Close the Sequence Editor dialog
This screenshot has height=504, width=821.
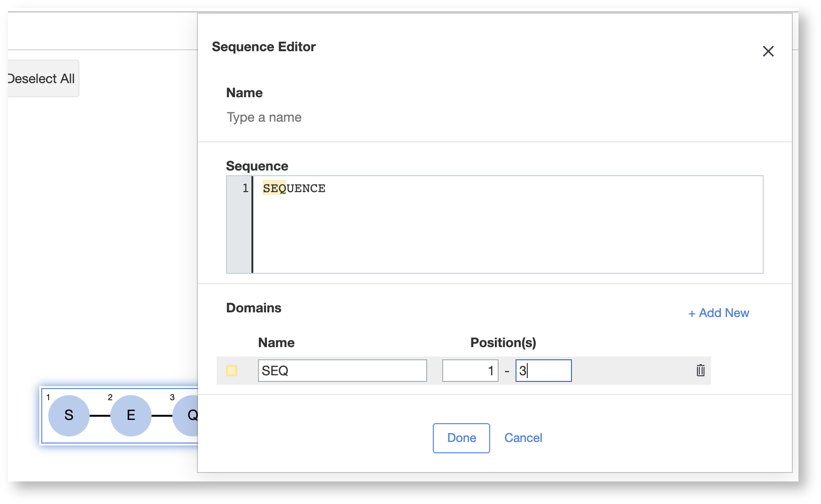(x=768, y=51)
